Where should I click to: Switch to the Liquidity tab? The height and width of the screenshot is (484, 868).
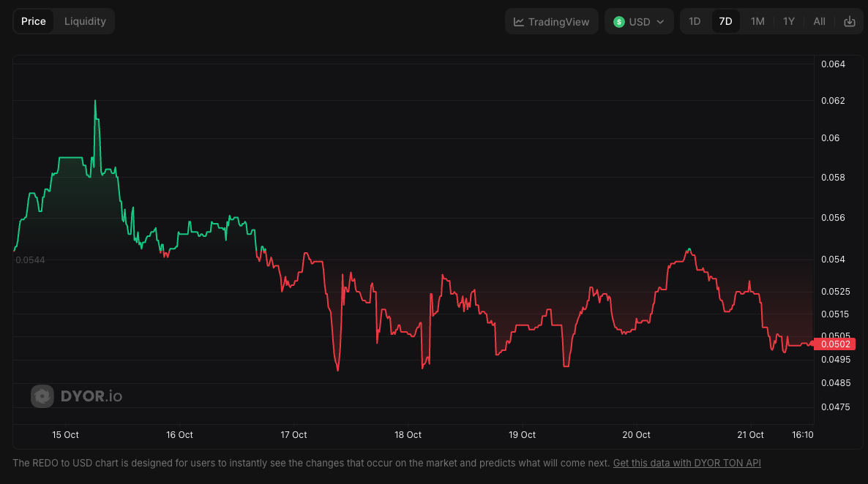[x=85, y=21]
